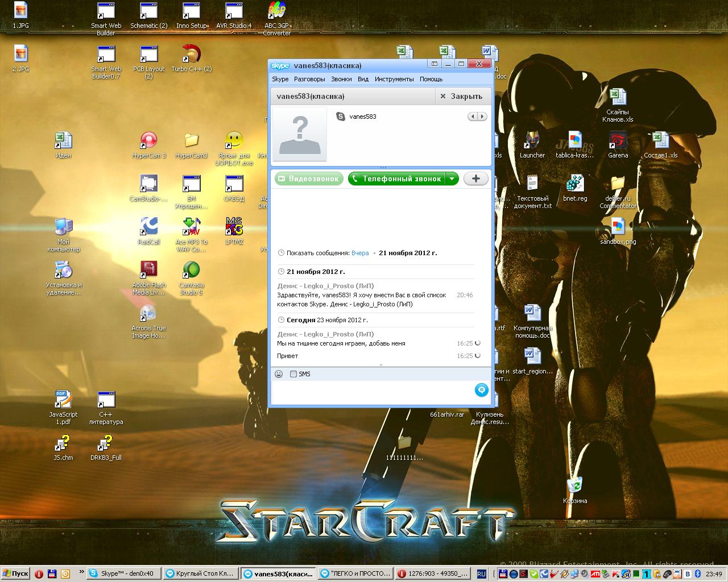Expand the Телефонный звонок dropdown arrow
This screenshot has height=582, width=728.
point(452,178)
